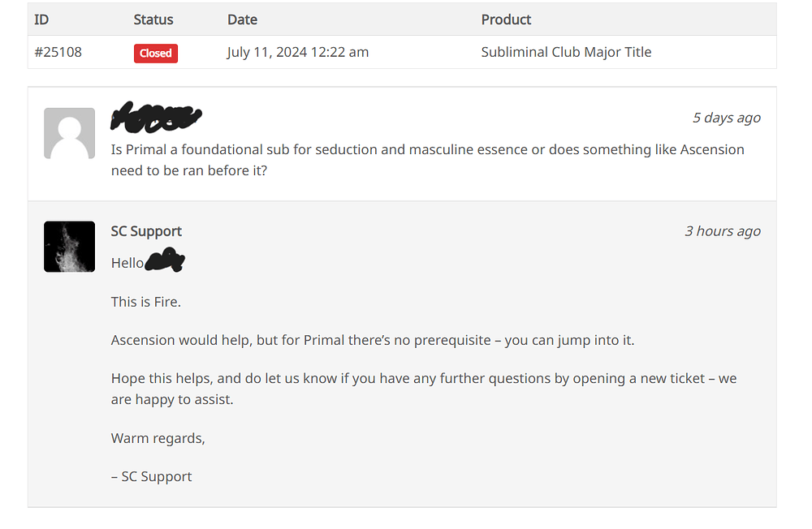
Task: Select the Product column header
Action: (506, 19)
